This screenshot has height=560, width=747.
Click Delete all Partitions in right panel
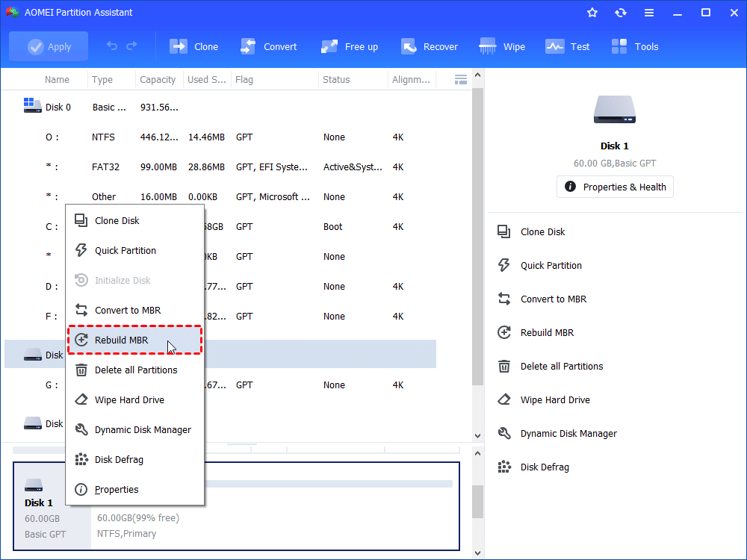coord(561,366)
